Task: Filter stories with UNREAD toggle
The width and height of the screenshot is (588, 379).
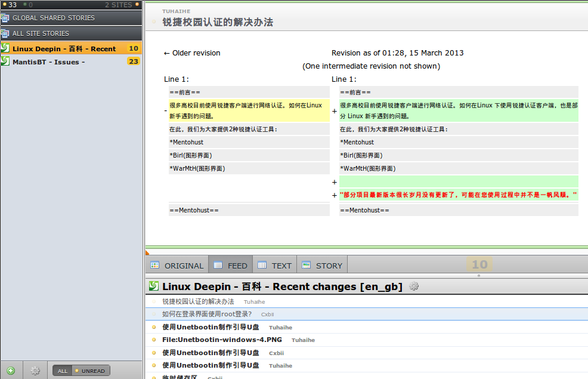Action: coord(91,371)
